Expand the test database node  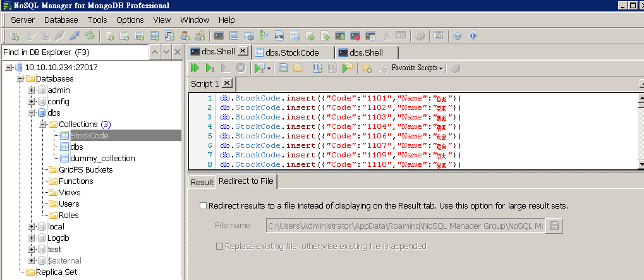[x=31, y=249]
